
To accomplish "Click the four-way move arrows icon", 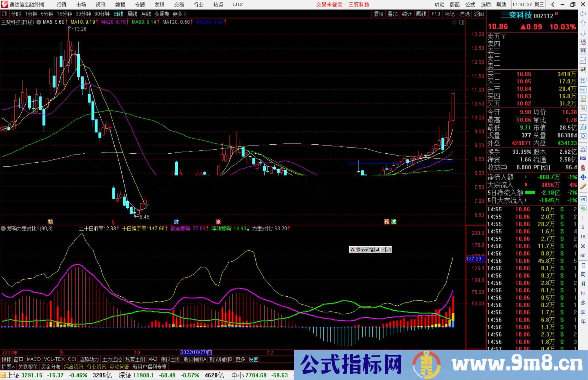I will click(x=583, y=177).
